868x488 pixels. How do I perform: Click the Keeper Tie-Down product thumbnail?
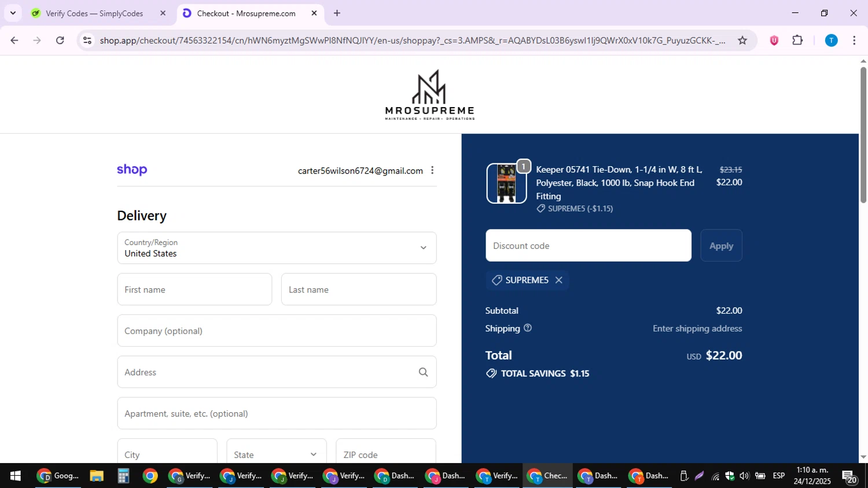click(x=506, y=183)
